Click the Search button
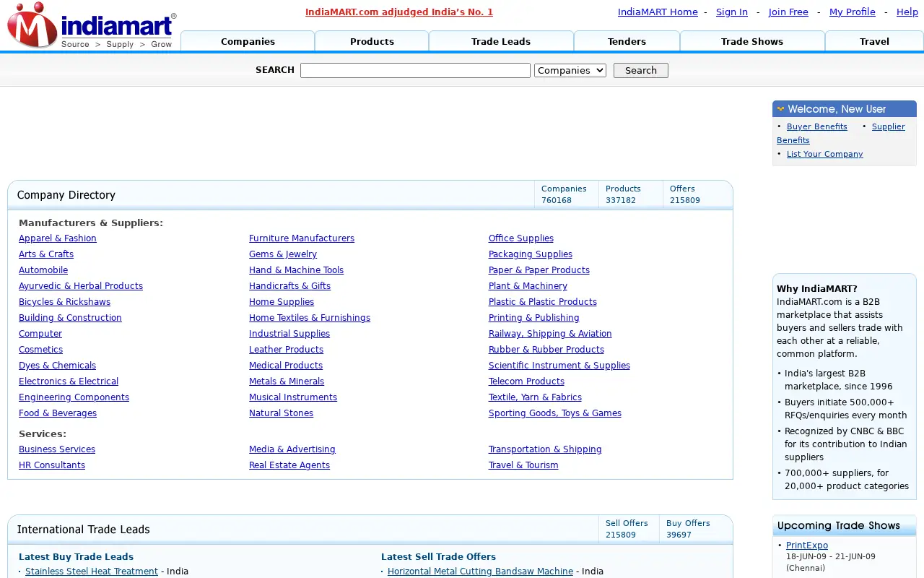Viewport: 924px width, 578px height. 641,70
